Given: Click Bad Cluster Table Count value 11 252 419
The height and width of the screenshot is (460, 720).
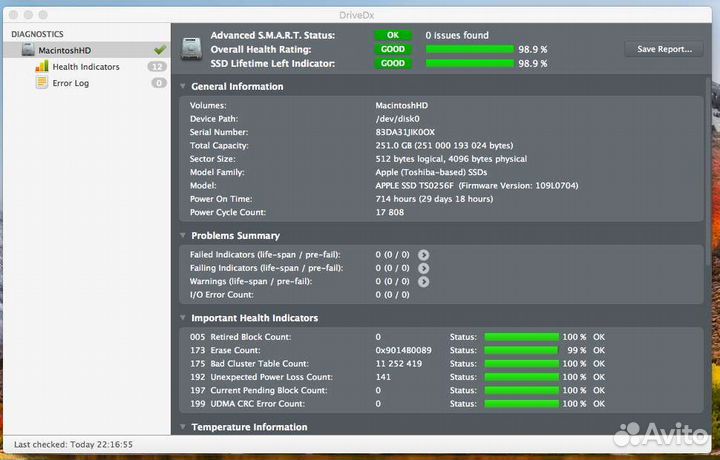Looking at the screenshot, I should click(x=398, y=364).
